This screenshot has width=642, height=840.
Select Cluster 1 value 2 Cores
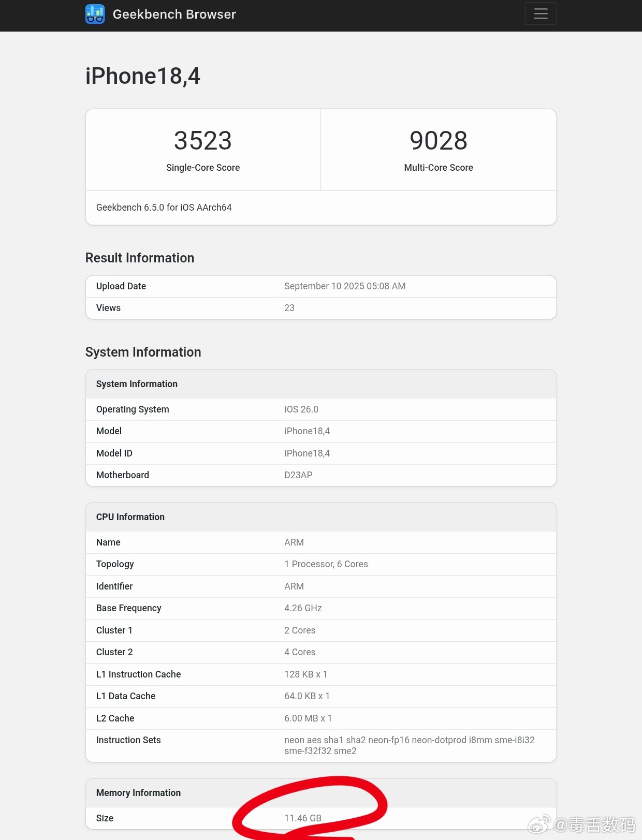pyautogui.click(x=300, y=630)
